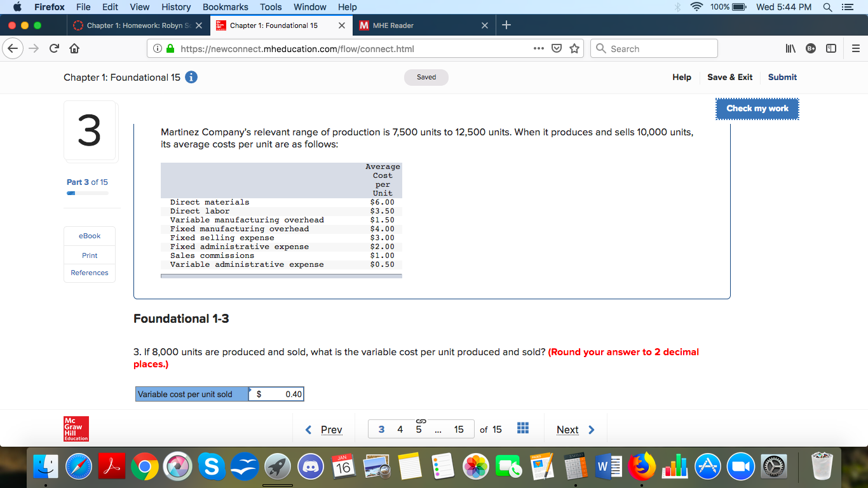Open Launchpad rocket in the Dock
Image resolution: width=868 pixels, height=488 pixels.
278,467
